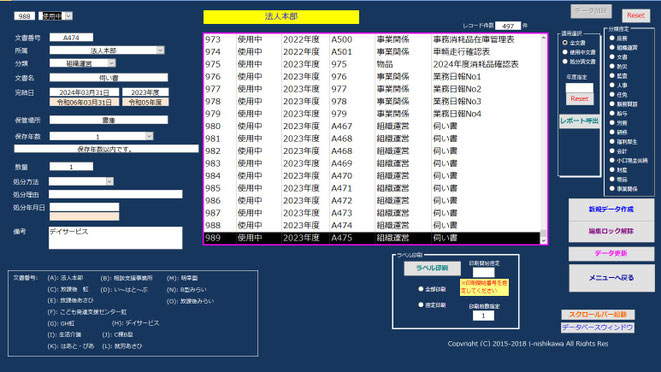The image size is (661, 372).
Task: Click the white 処分年月日 field
Action: coord(84,207)
